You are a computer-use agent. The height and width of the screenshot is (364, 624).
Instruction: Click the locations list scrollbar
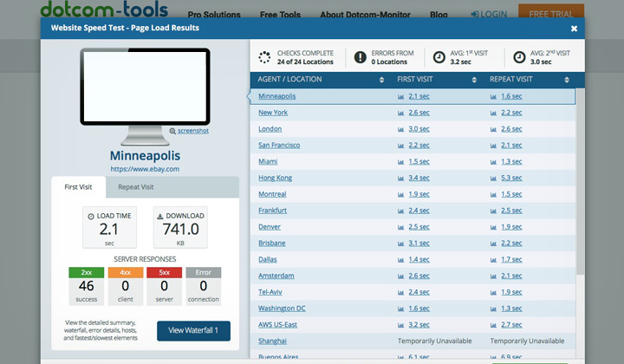580,181
